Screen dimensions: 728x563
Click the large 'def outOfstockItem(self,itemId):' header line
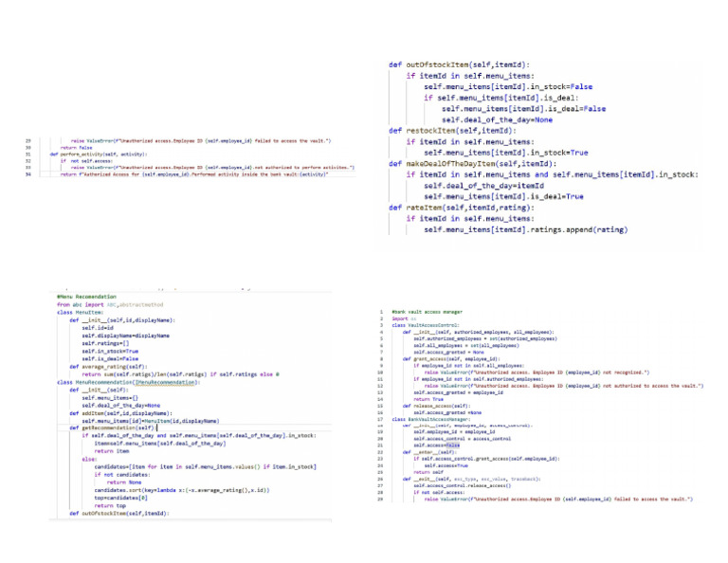pyautogui.click(x=459, y=65)
